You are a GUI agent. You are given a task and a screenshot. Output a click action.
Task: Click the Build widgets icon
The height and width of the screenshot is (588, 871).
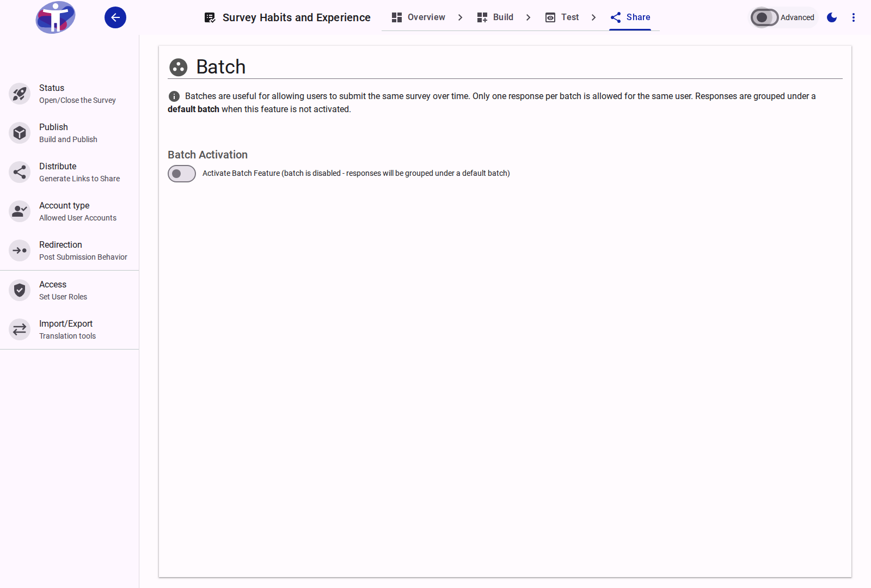click(482, 17)
